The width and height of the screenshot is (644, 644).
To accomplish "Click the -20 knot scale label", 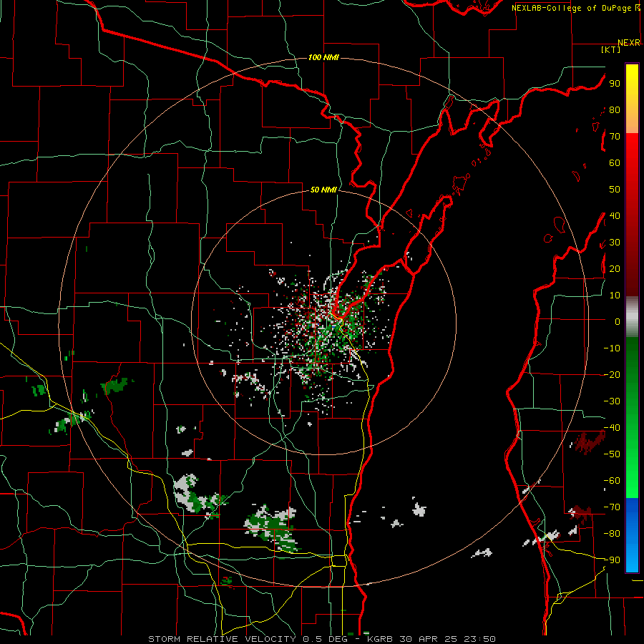I will 612,375.
